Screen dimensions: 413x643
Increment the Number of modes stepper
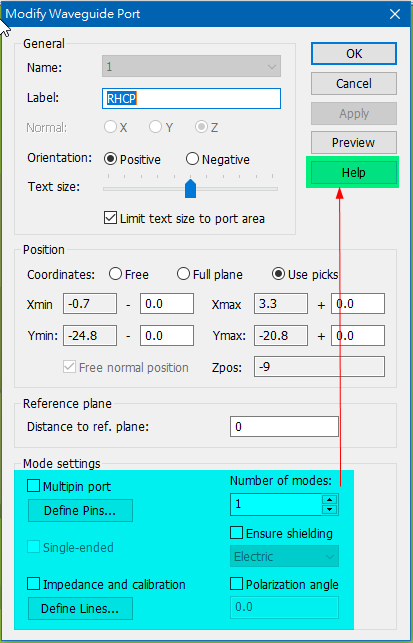[330, 499]
